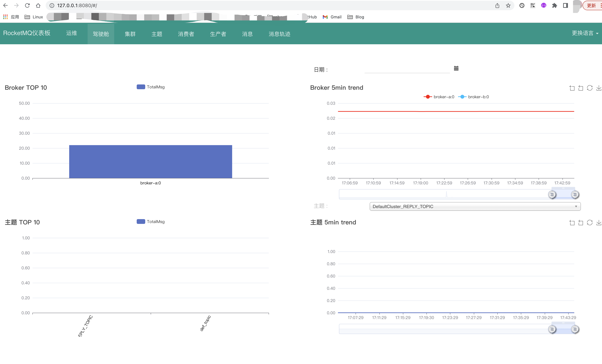Open the clock extension icon
This screenshot has height=364, width=602.
point(522,5)
